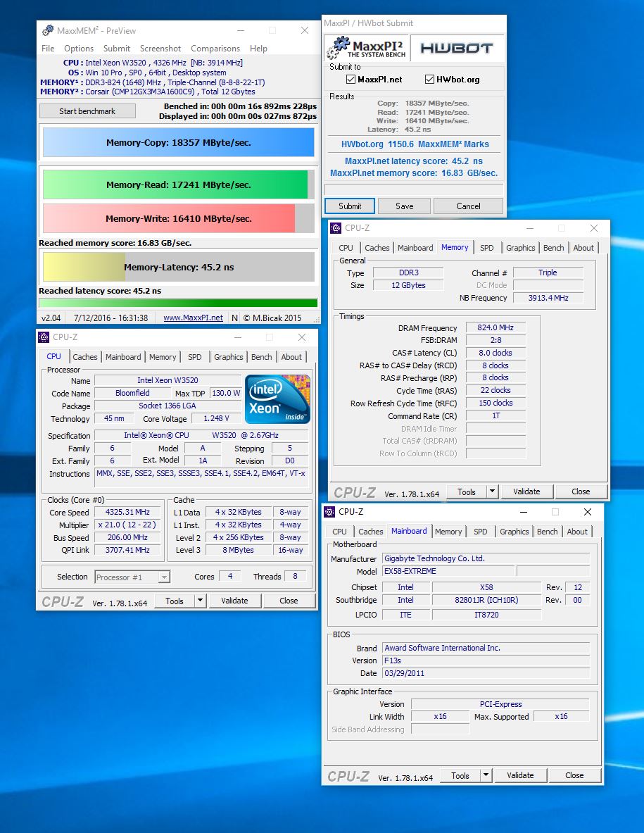Click Close button in CPU-Z Mainboard window
This screenshot has height=833, width=644.
click(x=574, y=775)
